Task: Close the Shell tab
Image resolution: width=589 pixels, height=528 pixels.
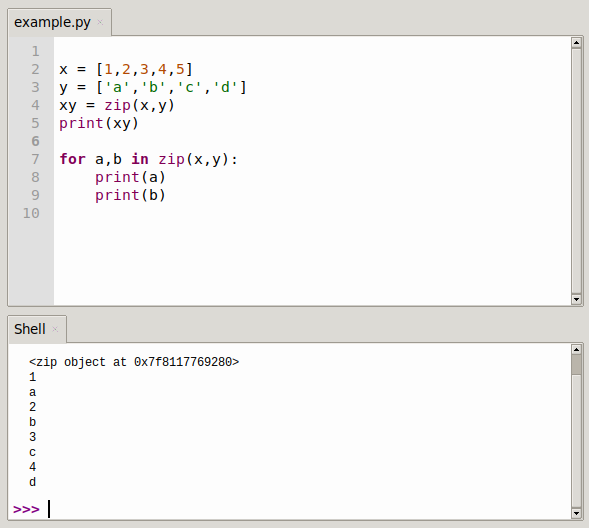Action: coord(55,329)
